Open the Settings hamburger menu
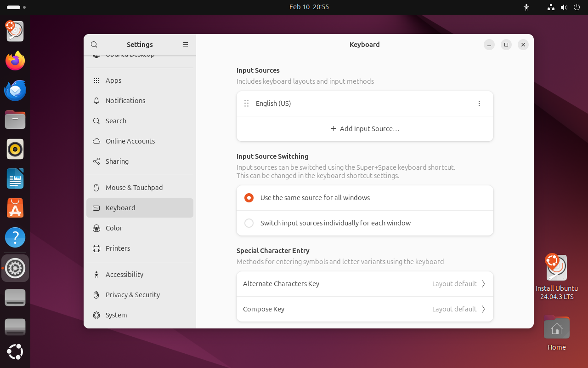This screenshot has height=368, width=588. tap(186, 45)
